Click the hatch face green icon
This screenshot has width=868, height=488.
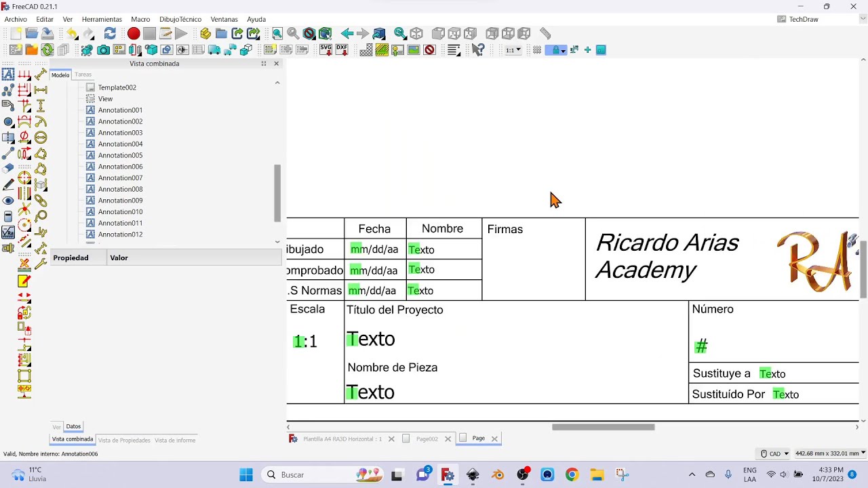[x=382, y=50]
